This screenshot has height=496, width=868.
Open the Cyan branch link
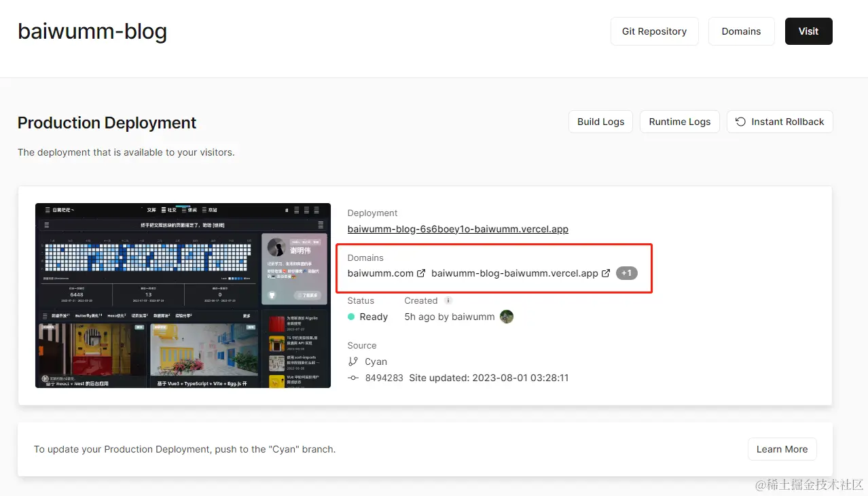[x=376, y=361]
